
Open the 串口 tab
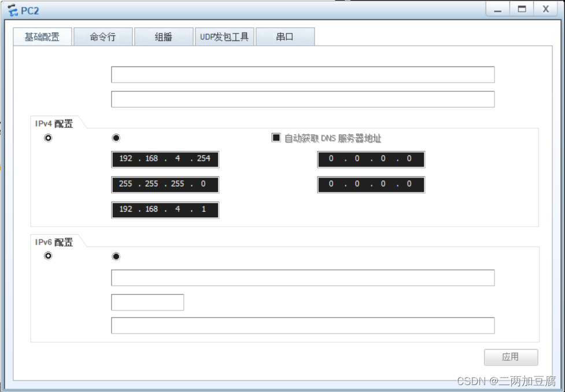(x=286, y=36)
